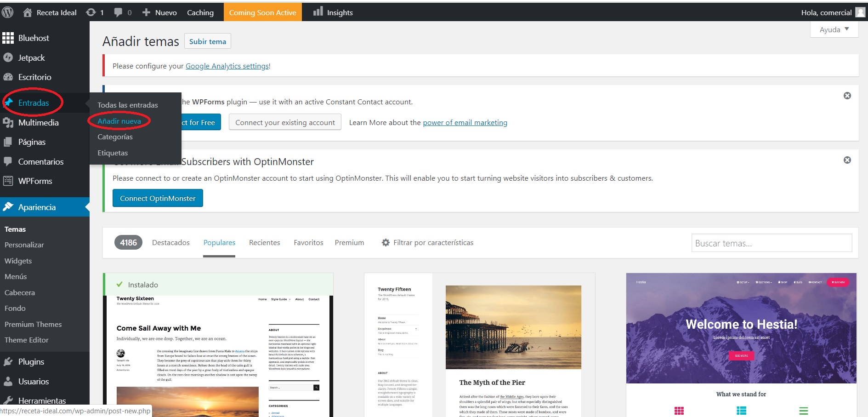
Task: Switch to the Recientes tab
Action: (x=264, y=243)
